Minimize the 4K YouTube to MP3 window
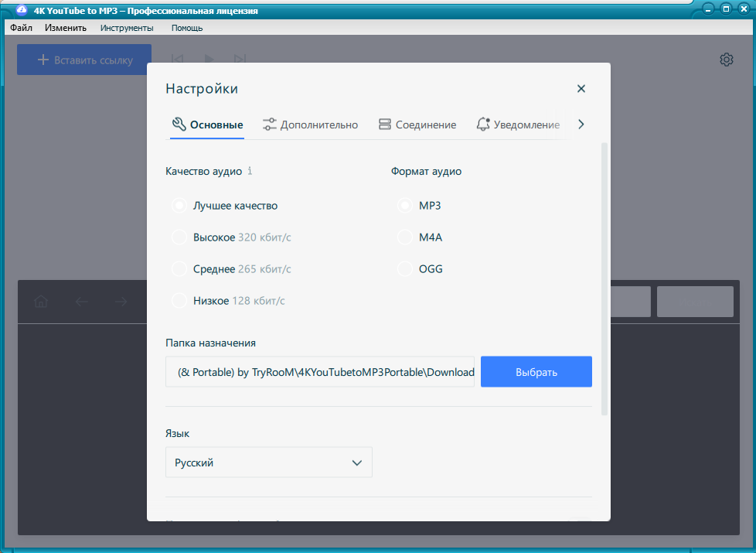 [x=708, y=9]
